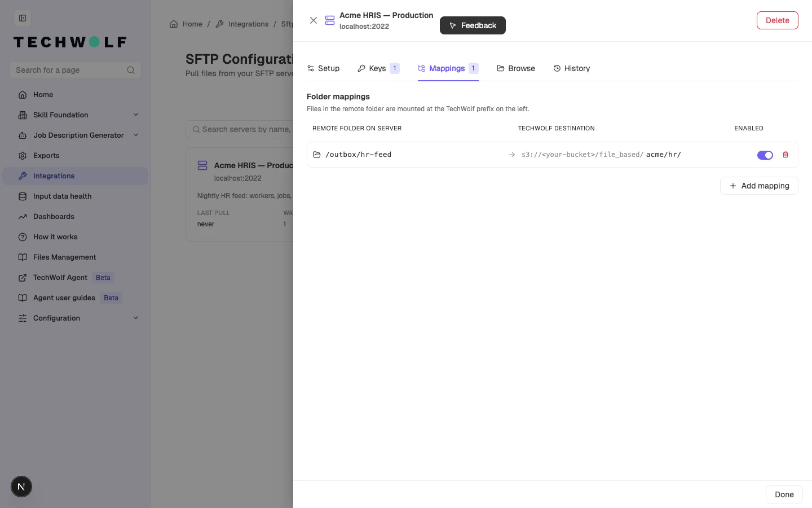Toggle the sidebar collapse icon
The image size is (812, 508).
tap(23, 18)
